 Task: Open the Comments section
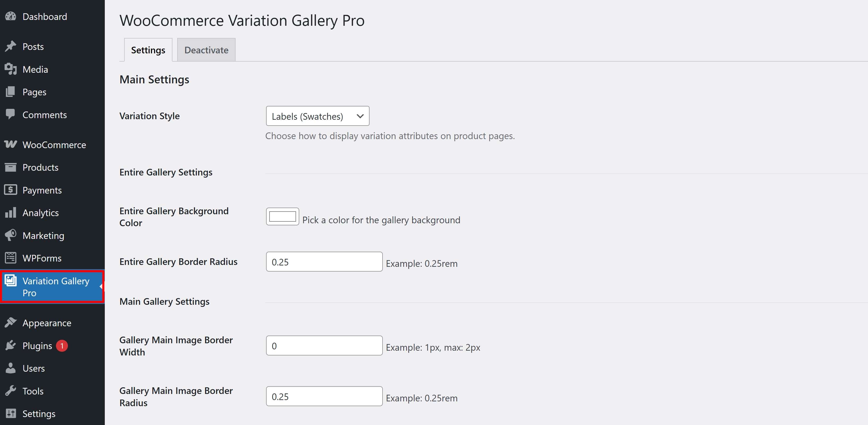click(45, 115)
